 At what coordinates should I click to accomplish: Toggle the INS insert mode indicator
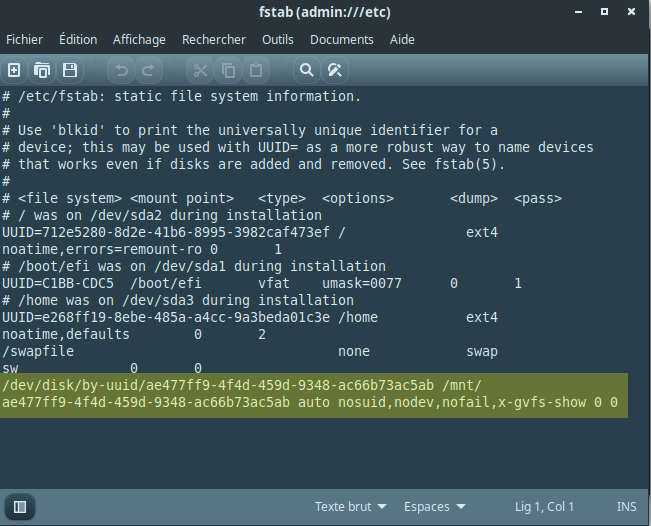pyautogui.click(x=626, y=507)
